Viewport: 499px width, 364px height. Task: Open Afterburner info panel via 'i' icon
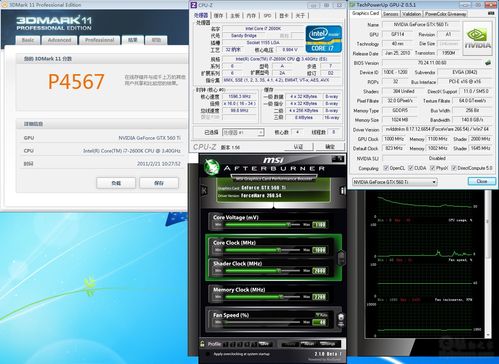tap(342, 190)
